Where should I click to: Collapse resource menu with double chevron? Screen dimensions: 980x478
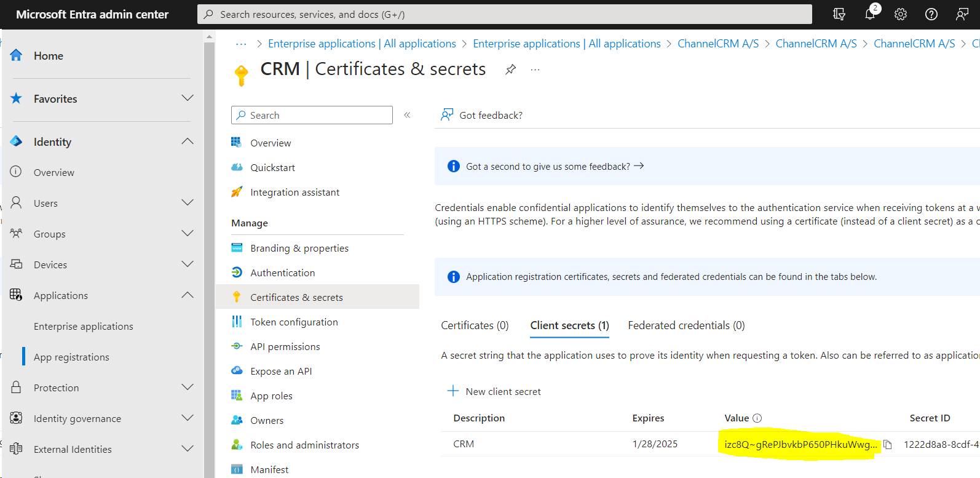coord(407,115)
